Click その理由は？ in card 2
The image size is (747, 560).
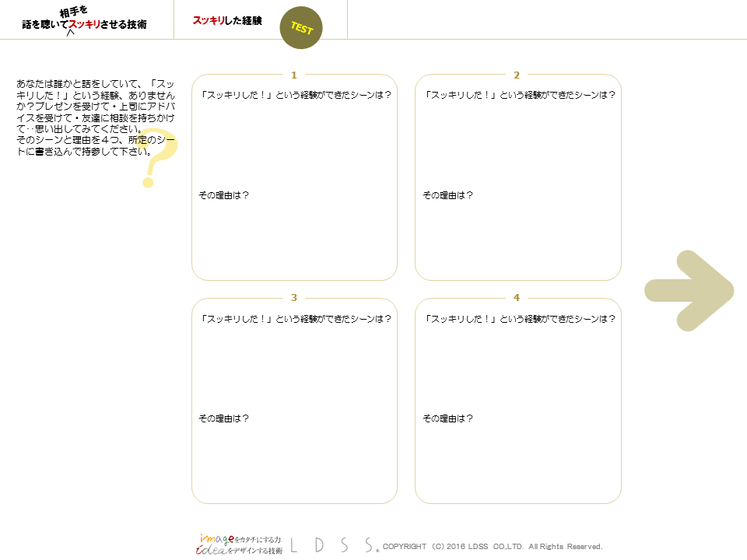448,195
